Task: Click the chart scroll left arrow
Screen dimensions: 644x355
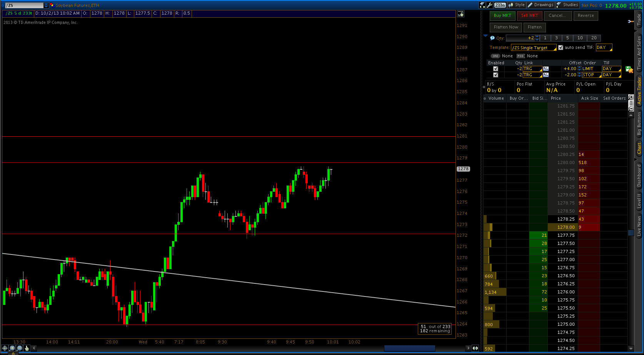Action: (x=34, y=348)
